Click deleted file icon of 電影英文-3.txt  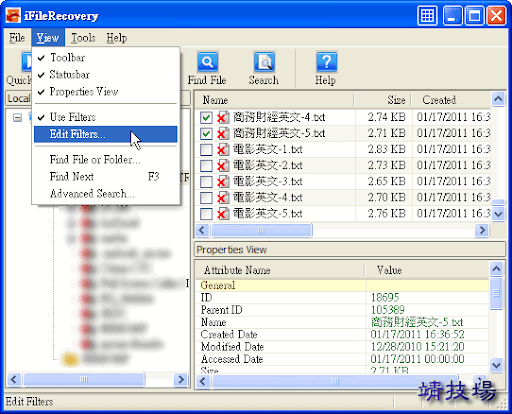(223, 181)
